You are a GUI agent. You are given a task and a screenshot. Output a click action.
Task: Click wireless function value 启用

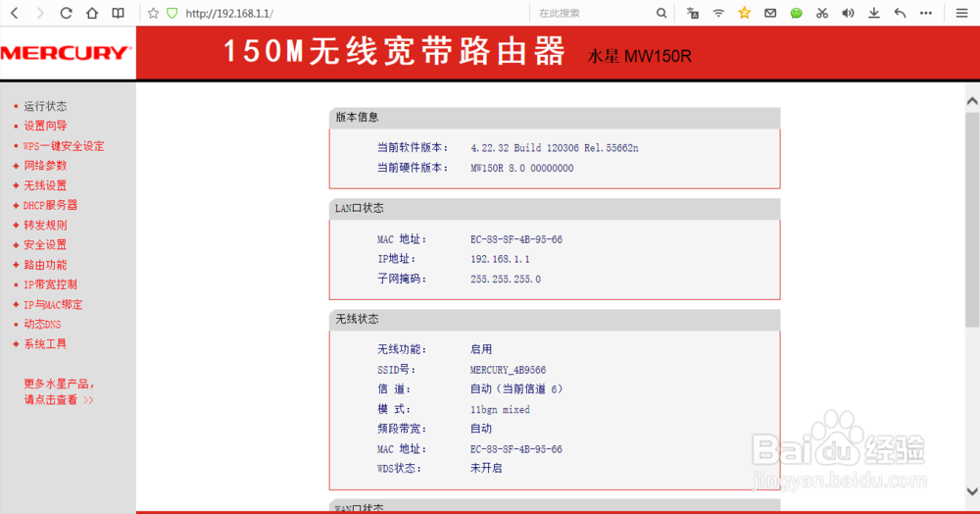(481, 349)
